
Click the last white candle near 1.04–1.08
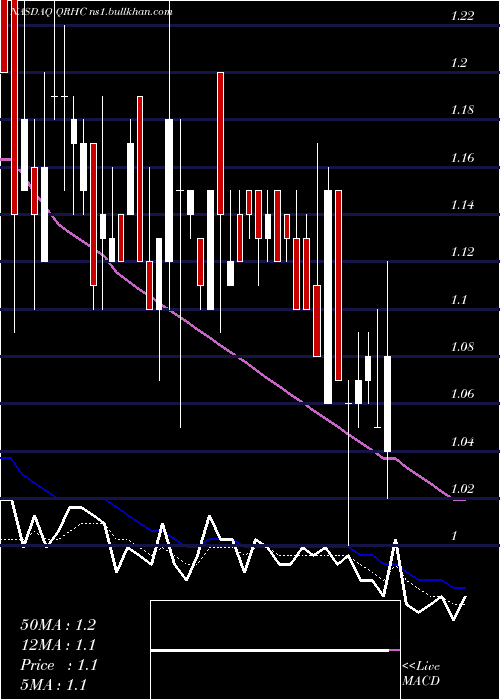388,404
